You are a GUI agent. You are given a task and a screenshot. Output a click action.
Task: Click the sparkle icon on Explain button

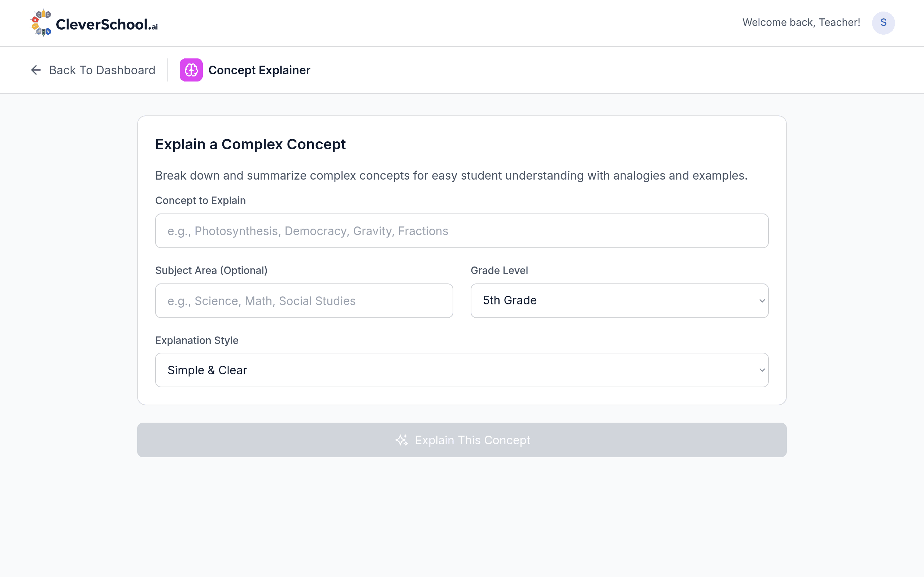tap(401, 440)
